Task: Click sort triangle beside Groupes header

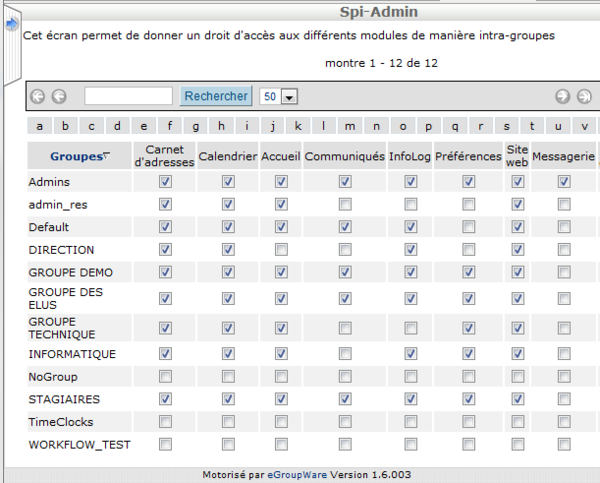Action: [x=107, y=155]
